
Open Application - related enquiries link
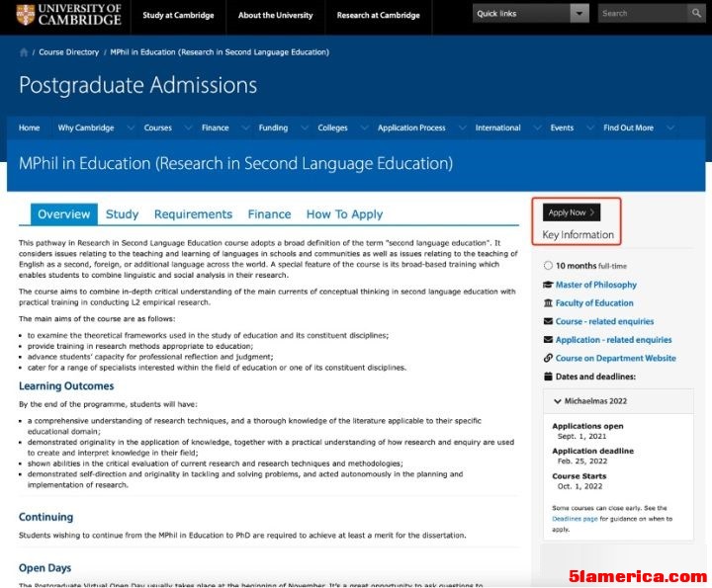tap(613, 339)
